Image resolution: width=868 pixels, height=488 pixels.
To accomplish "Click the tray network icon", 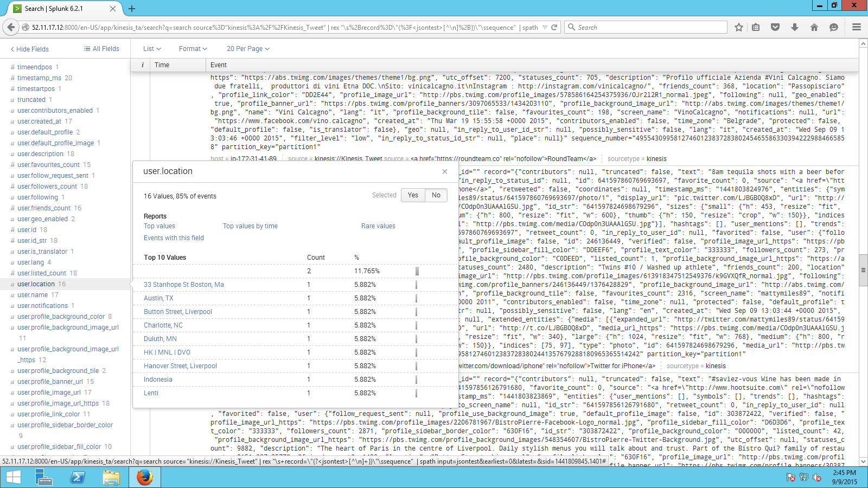I will coord(804,478).
